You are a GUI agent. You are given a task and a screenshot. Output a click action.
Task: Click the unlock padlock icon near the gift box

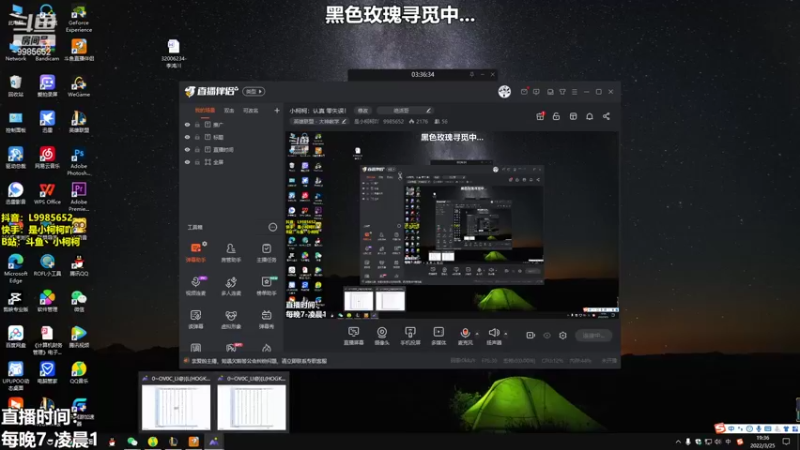pos(556,116)
